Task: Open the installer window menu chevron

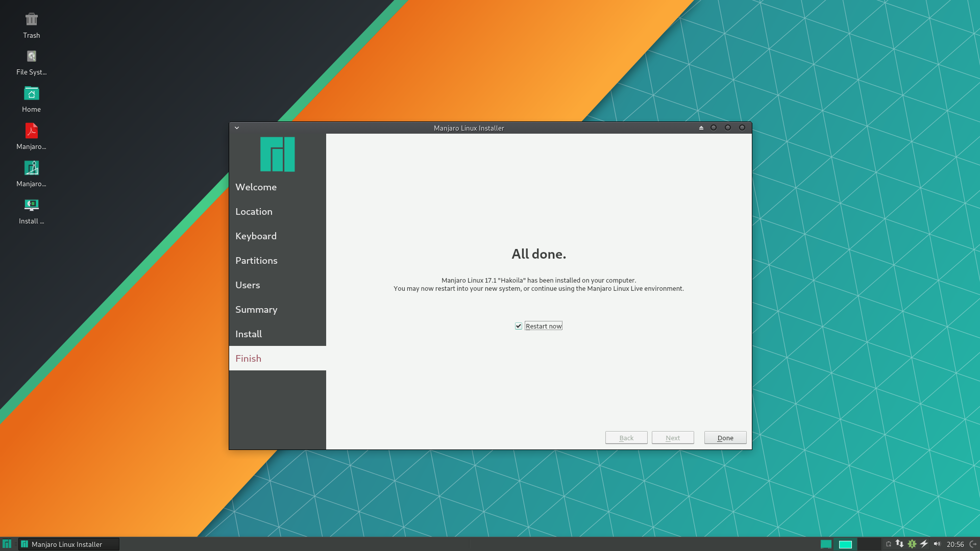Action: (x=237, y=128)
